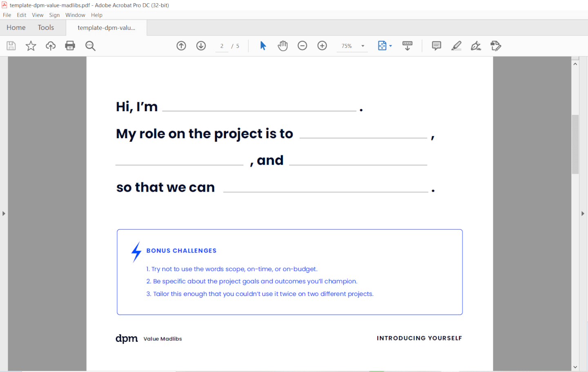Open the Help menu
Screen dimensions: 588x372
point(97,15)
